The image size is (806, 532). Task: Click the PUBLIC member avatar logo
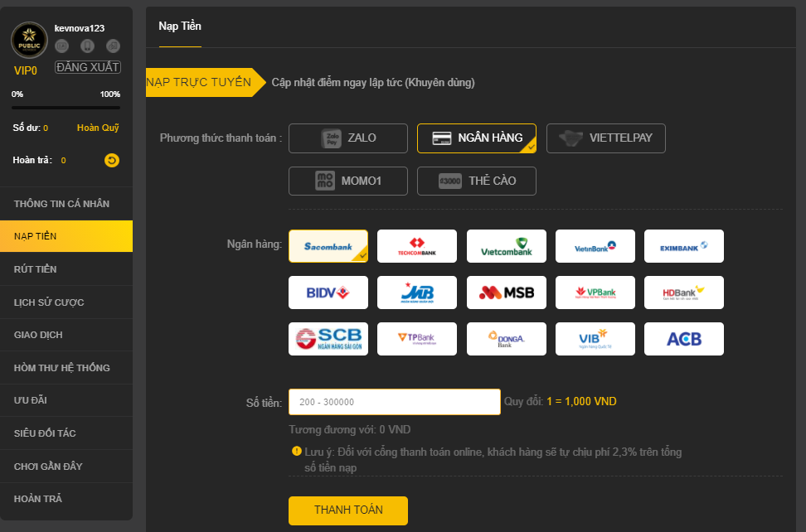pyautogui.click(x=29, y=40)
